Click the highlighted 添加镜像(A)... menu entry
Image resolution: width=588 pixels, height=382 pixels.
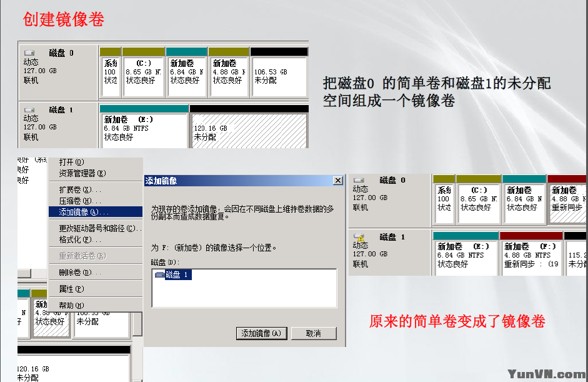[x=96, y=212]
